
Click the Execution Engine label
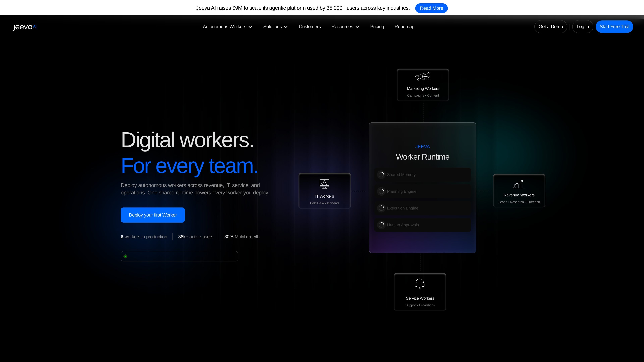402,208
